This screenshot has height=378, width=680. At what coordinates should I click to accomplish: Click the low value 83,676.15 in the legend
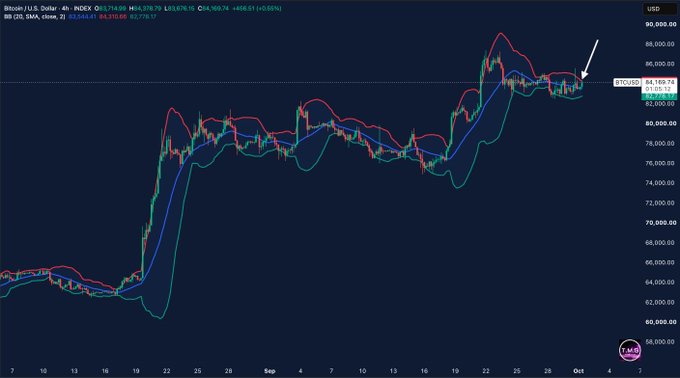pyautogui.click(x=181, y=8)
